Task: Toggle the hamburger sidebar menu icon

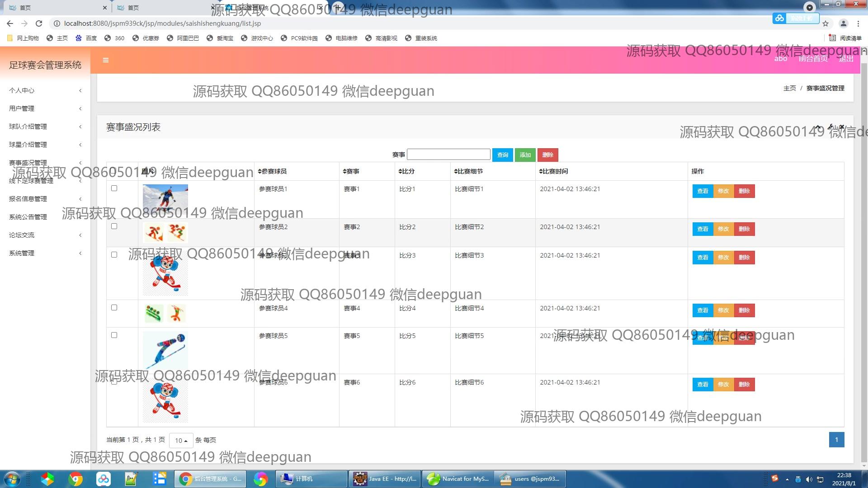Action: (105, 60)
